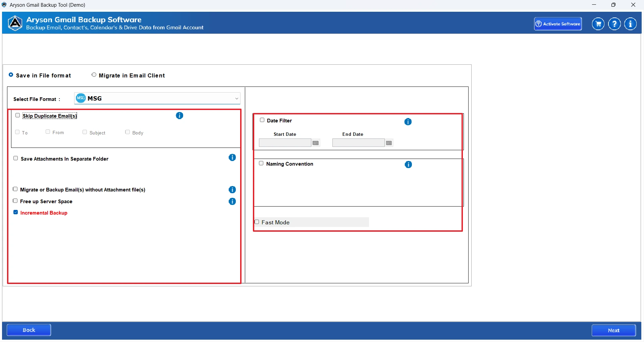Open the help question mark icon
This screenshot has height=342, width=644.
pos(614,24)
